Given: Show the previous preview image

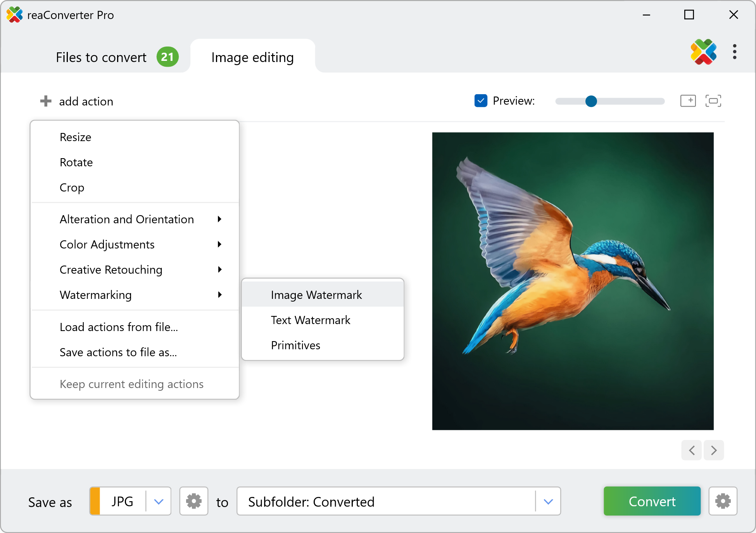Looking at the screenshot, I should tap(692, 450).
